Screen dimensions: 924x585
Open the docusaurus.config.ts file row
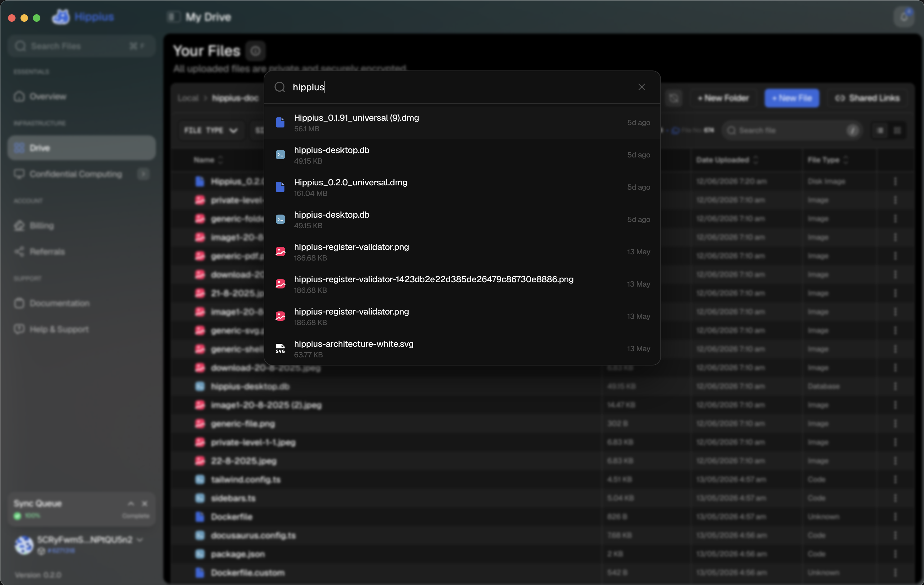[543, 535]
